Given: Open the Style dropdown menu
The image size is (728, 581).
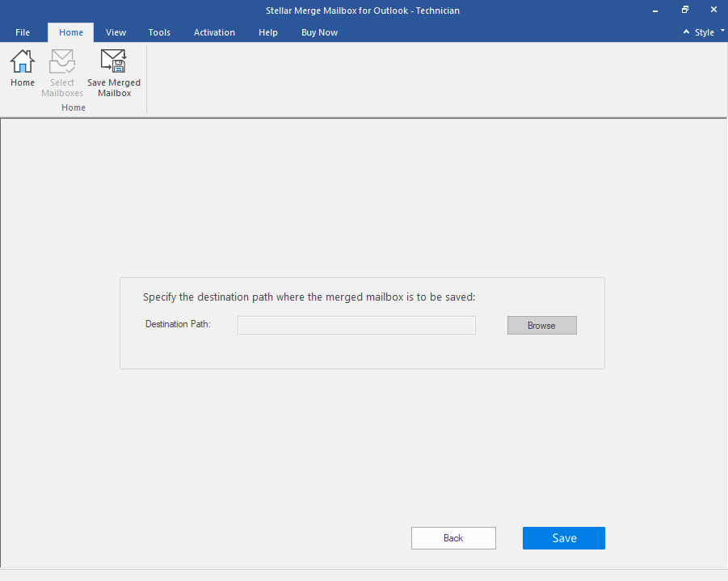Looking at the screenshot, I should point(709,32).
